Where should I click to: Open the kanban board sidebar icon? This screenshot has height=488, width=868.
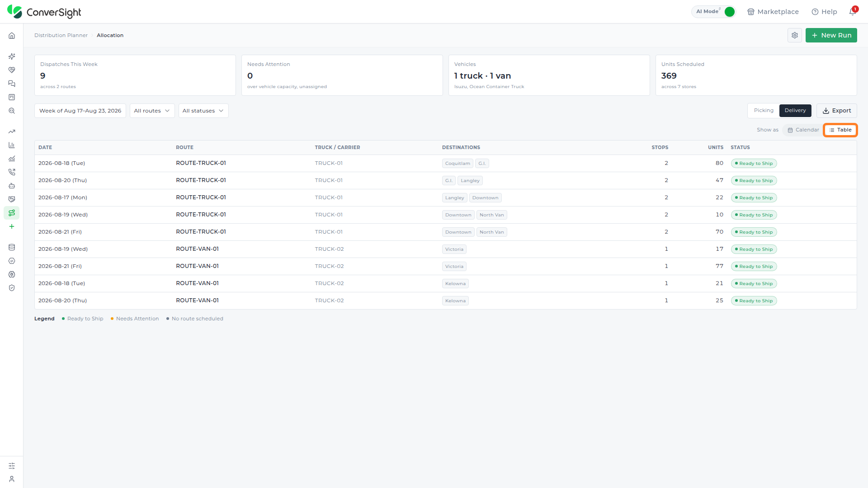[x=12, y=97]
